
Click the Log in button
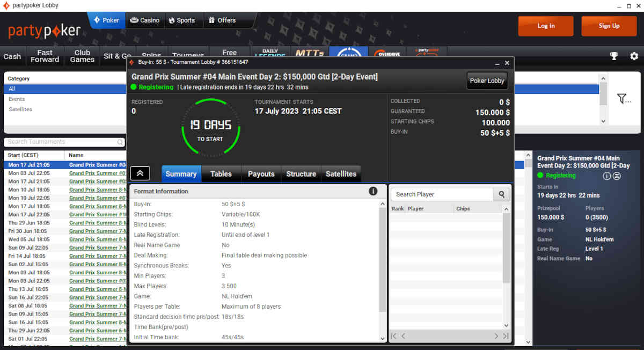click(546, 26)
